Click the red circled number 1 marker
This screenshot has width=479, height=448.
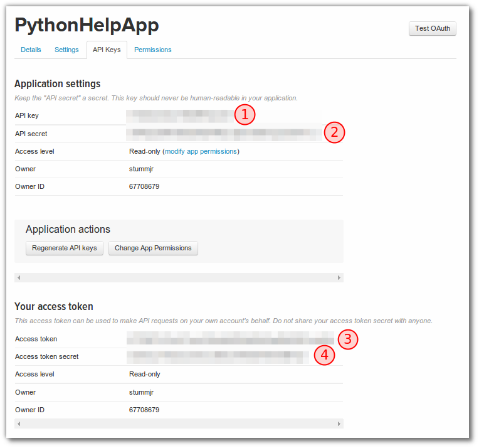(x=245, y=115)
